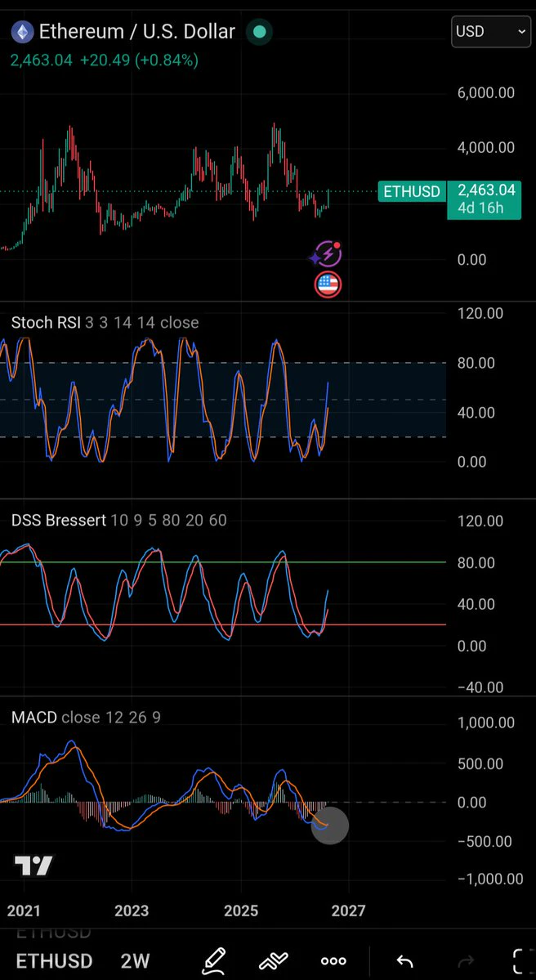Toggle fullscreen mode icon

(x=520, y=960)
